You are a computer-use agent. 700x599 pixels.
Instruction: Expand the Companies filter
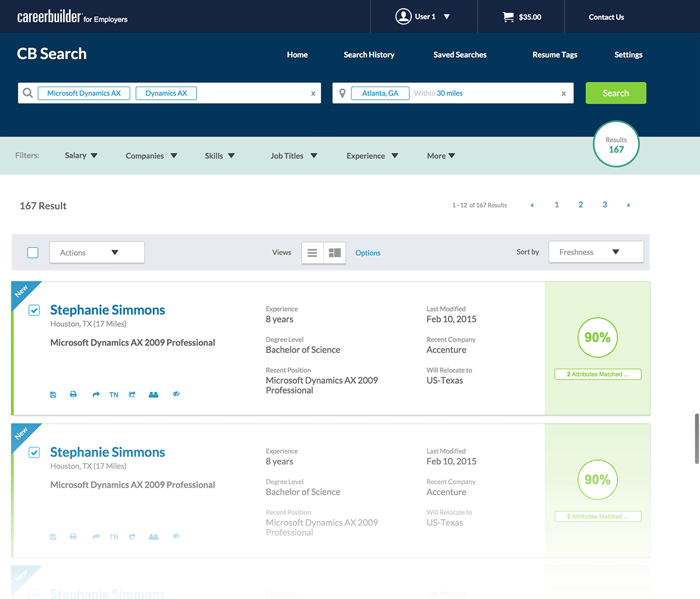(152, 156)
